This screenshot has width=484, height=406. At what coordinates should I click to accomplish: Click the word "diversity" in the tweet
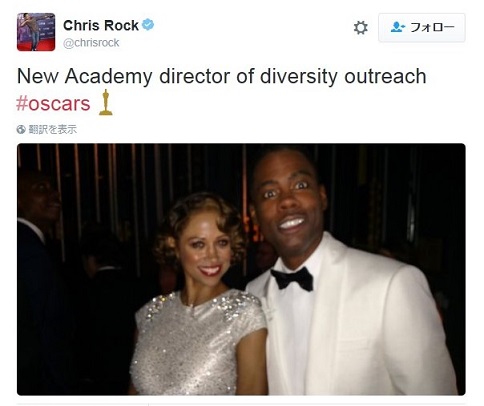(x=299, y=77)
